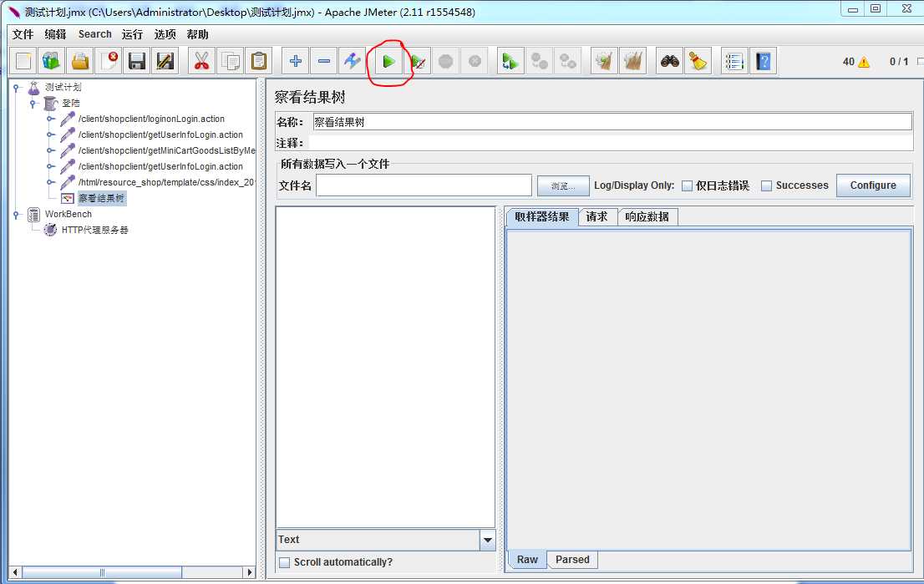924x584 pixels.
Task: Select the 登陆 thread group item
Action: pos(71,103)
